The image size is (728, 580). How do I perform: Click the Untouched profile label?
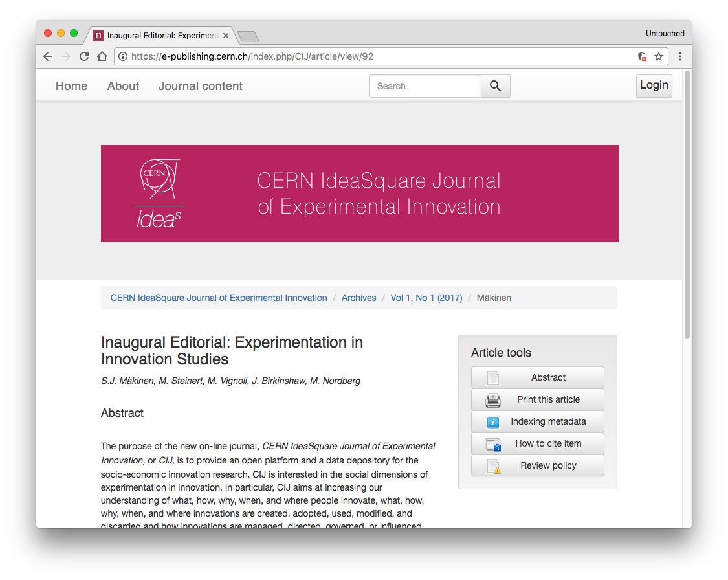point(665,34)
